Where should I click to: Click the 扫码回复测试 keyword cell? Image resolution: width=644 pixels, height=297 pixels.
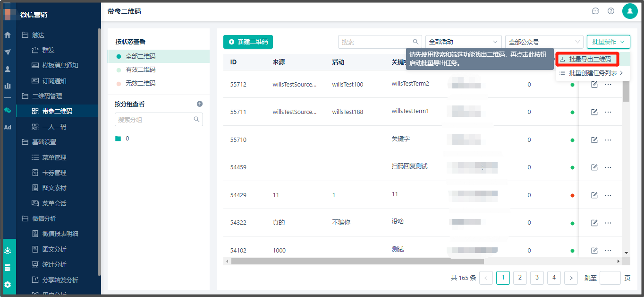point(409,166)
